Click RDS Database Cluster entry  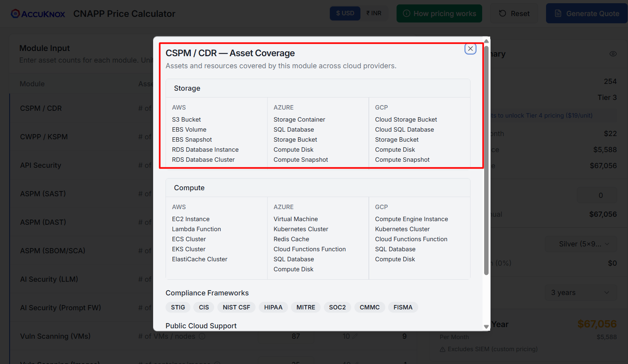click(203, 160)
